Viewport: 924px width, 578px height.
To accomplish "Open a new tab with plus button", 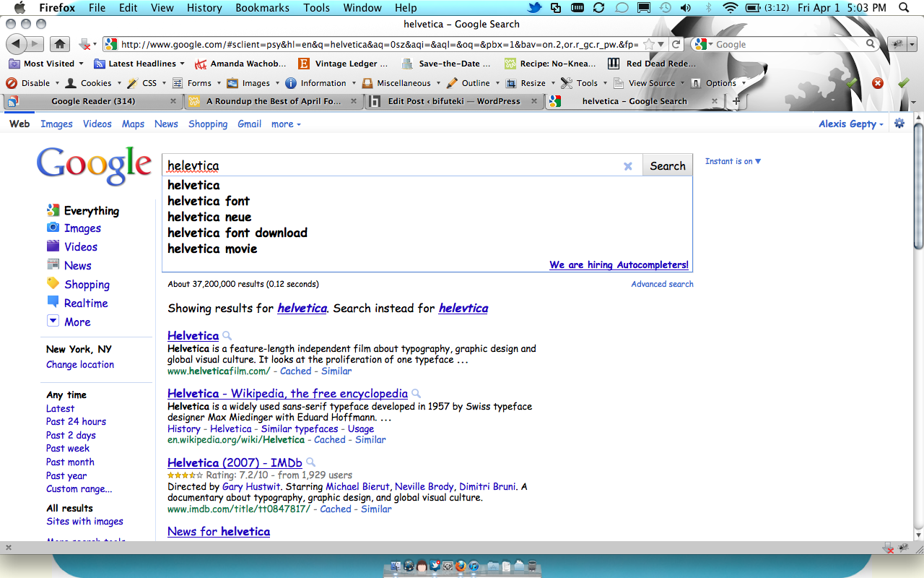I will [x=736, y=101].
